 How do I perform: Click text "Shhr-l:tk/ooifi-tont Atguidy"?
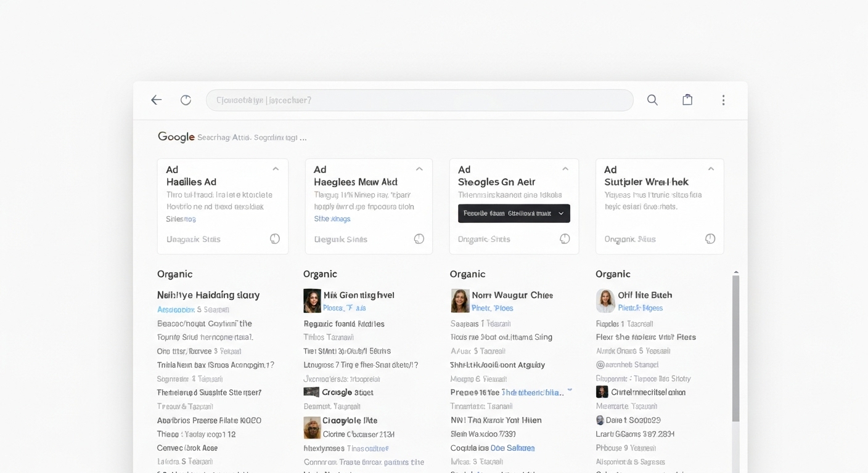pos(497,365)
